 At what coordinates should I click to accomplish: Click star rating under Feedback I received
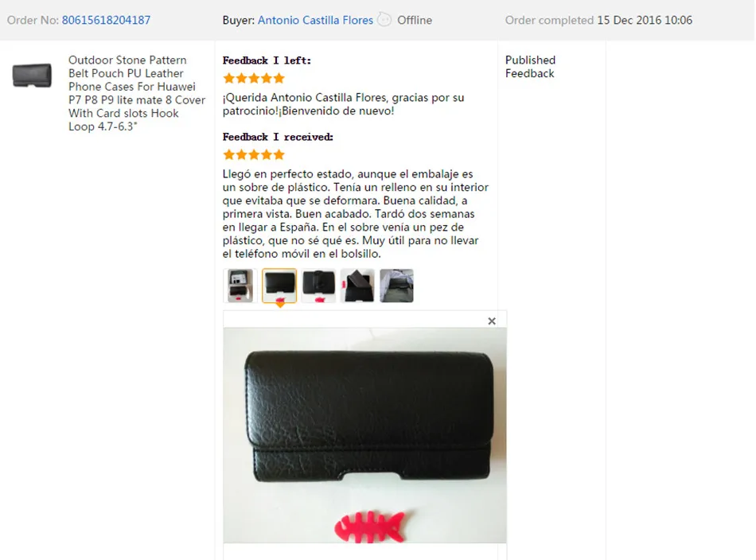254,154
